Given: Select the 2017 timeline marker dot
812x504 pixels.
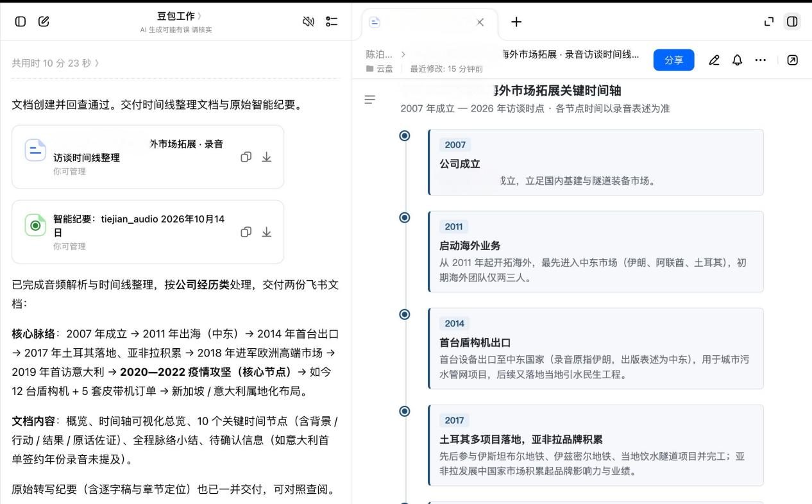Looking at the screenshot, I should pyautogui.click(x=404, y=411).
